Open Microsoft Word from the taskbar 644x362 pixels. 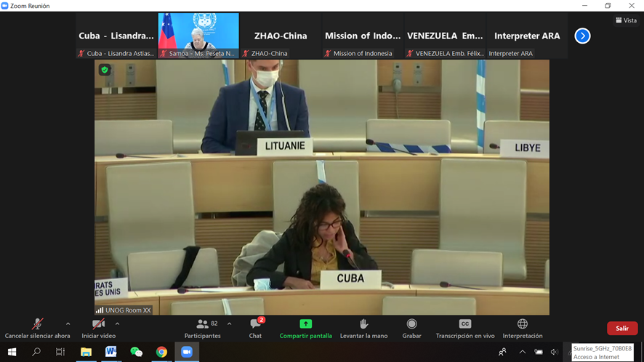pos(111,352)
